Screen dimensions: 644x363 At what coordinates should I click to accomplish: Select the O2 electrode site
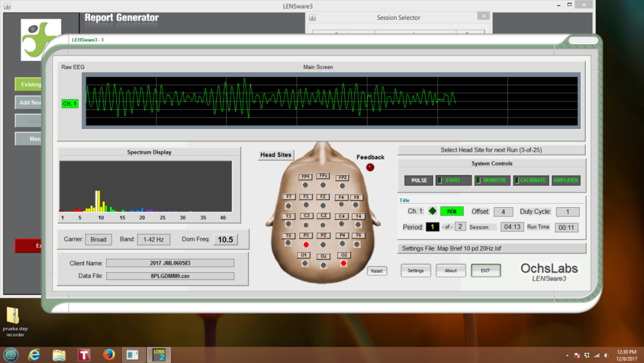click(x=343, y=255)
